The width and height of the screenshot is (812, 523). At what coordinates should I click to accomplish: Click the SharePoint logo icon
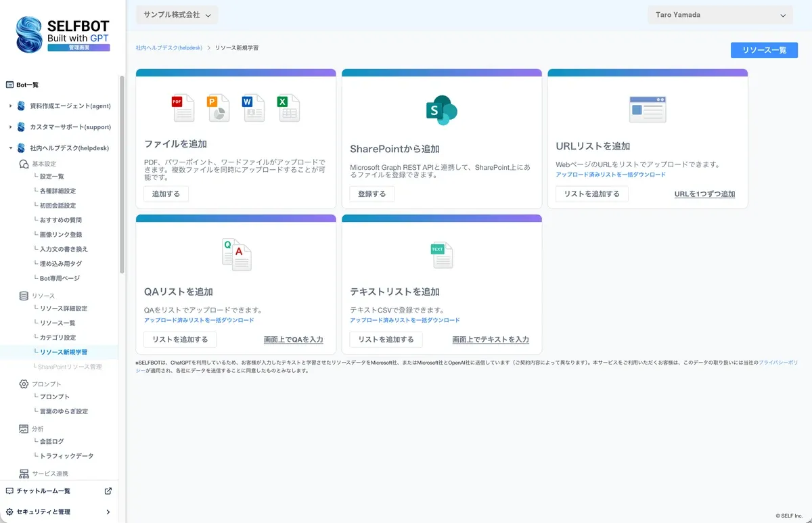click(x=442, y=110)
